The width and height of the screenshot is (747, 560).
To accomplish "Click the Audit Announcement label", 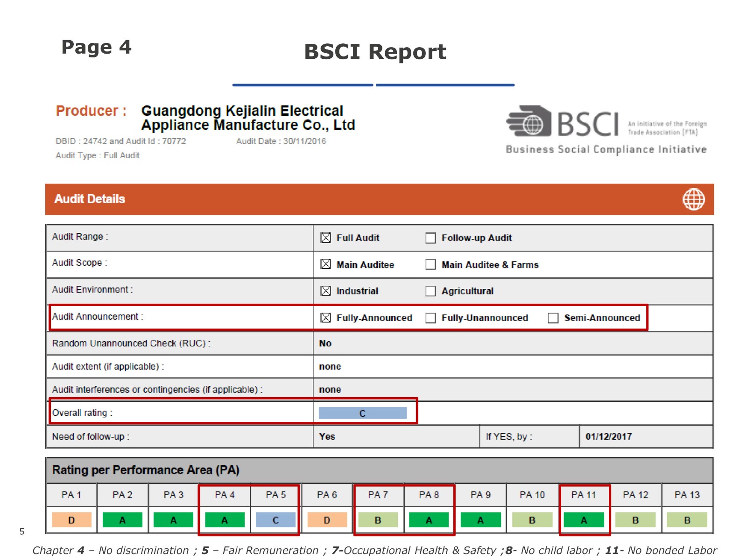I will pyautogui.click(x=98, y=316).
